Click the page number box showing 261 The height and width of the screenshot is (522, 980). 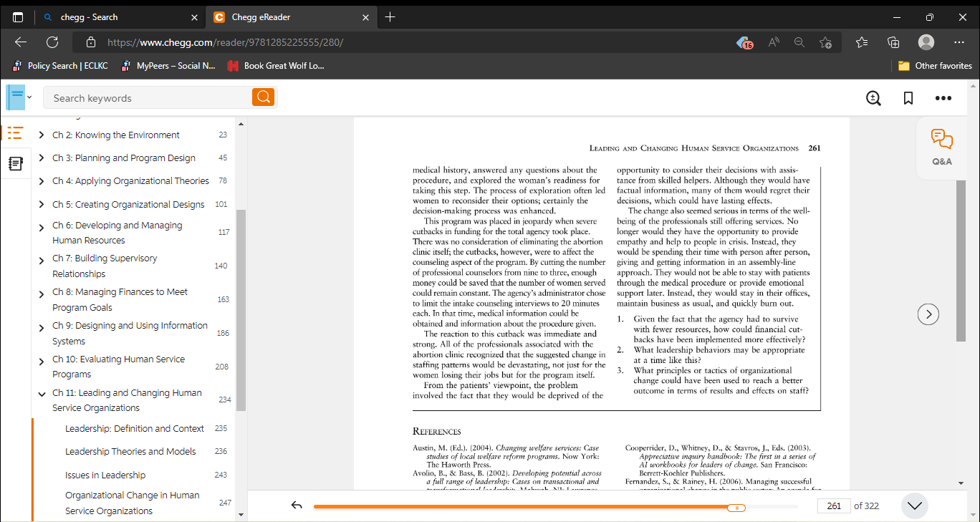(x=833, y=506)
